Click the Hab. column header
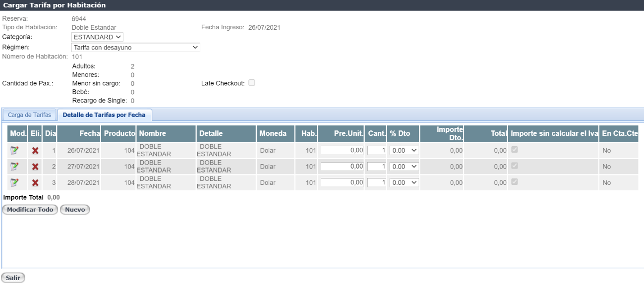 click(306, 133)
